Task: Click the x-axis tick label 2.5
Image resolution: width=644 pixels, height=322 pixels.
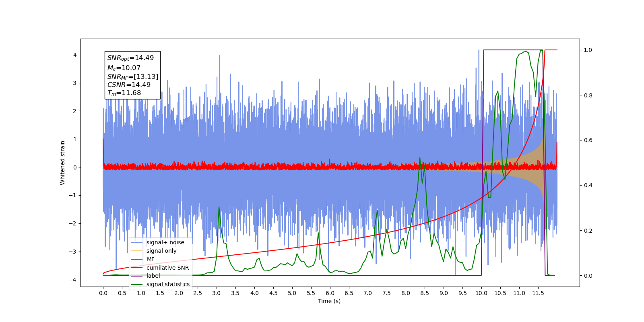Action: [x=198, y=293]
